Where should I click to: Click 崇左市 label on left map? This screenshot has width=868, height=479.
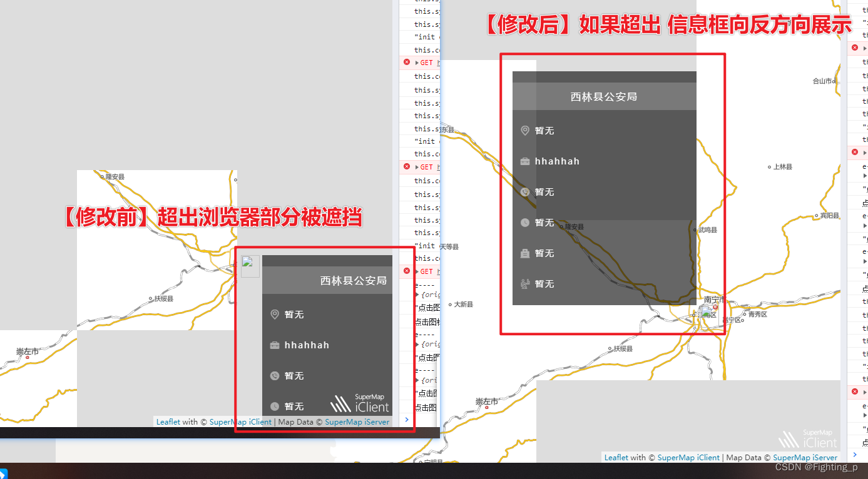click(x=28, y=352)
